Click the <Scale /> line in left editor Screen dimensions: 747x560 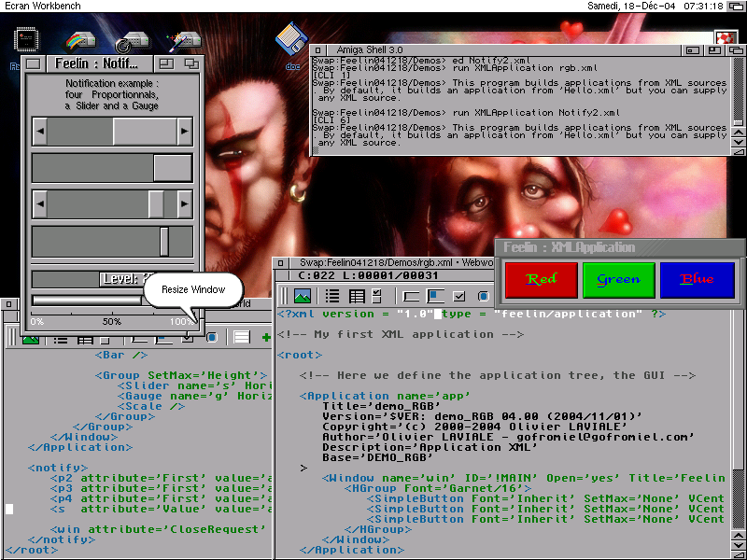[x=151, y=407]
